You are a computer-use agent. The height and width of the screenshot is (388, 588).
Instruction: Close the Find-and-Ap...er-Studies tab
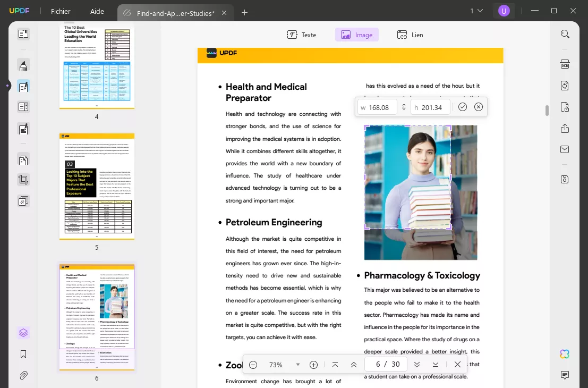click(224, 13)
